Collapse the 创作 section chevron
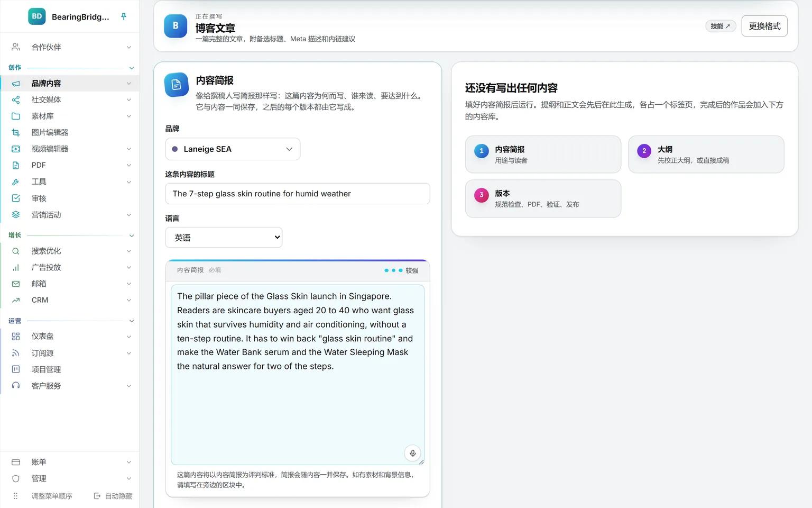The height and width of the screenshot is (508, 812). pyautogui.click(x=132, y=68)
